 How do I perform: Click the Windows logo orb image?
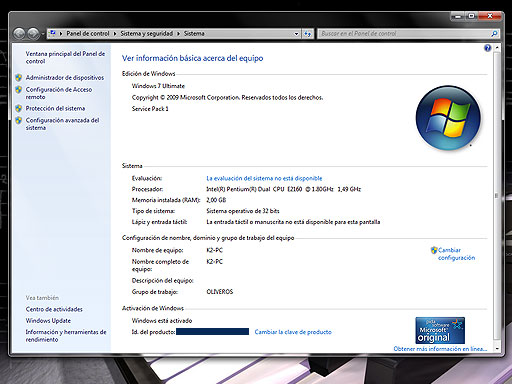(448, 118)
